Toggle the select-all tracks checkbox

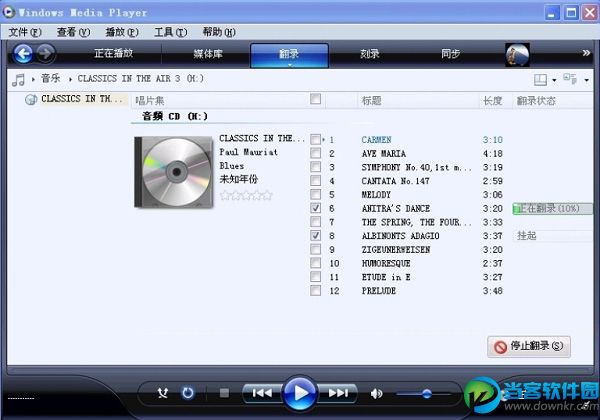coord(316,99)
